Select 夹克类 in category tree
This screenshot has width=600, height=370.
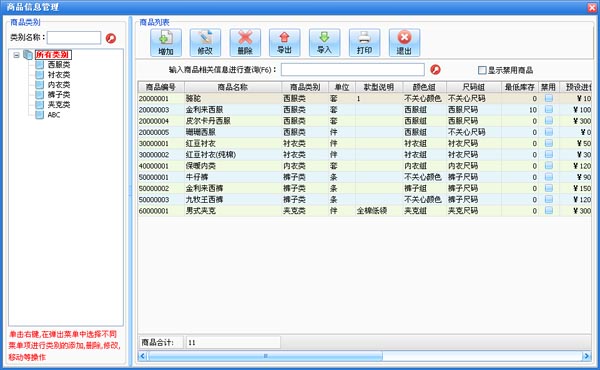point(59,104)
